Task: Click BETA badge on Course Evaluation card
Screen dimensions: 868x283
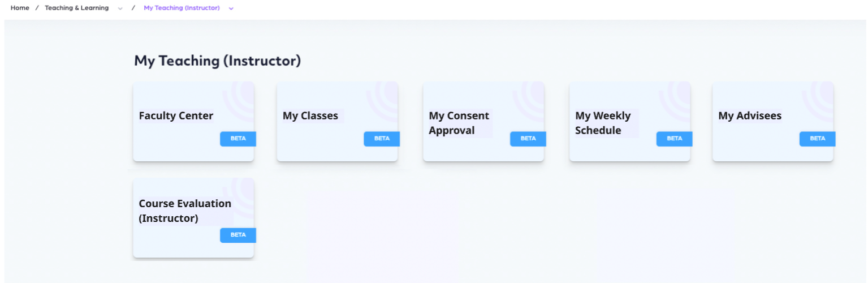Action: [238, 235]
